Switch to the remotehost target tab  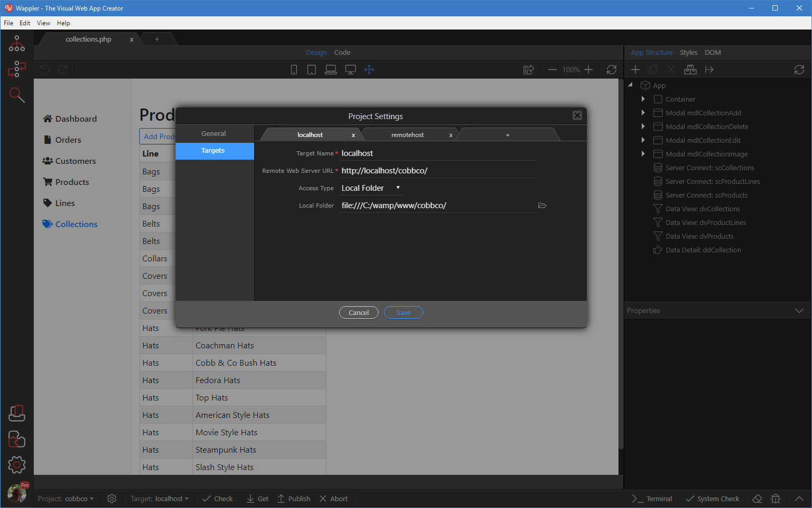pyautogui.click(x=407, y=135)
